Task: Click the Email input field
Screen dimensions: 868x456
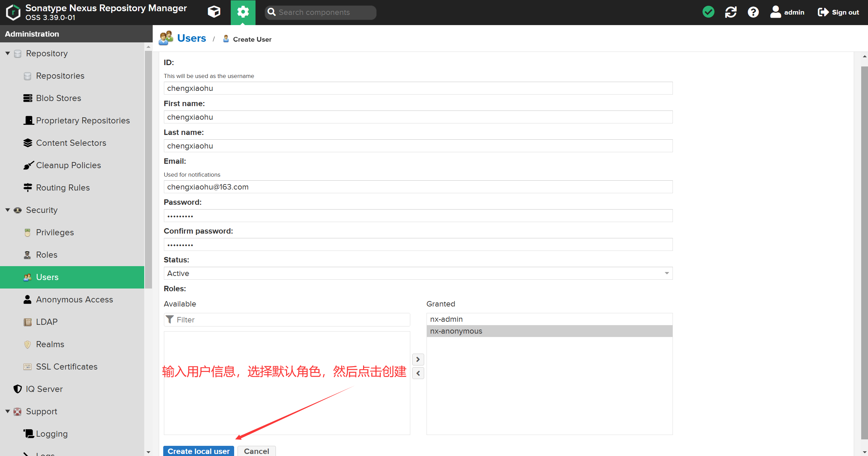Action: click(418, 187)
